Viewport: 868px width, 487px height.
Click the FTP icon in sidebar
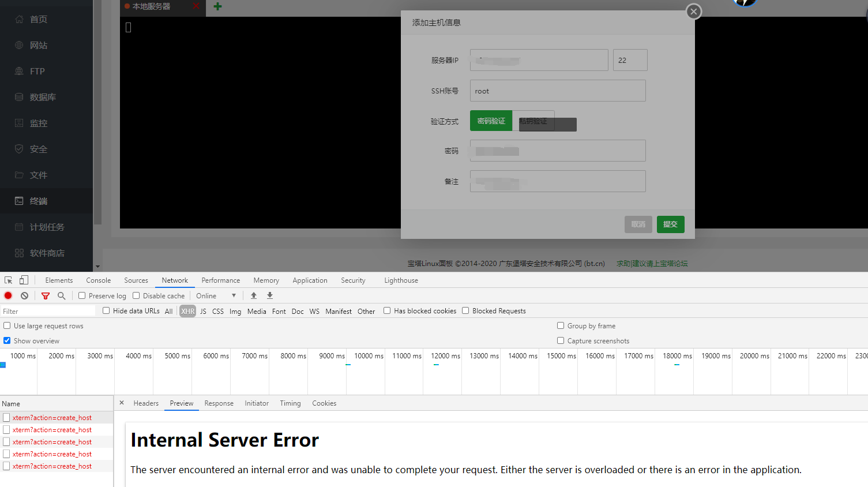19,71
